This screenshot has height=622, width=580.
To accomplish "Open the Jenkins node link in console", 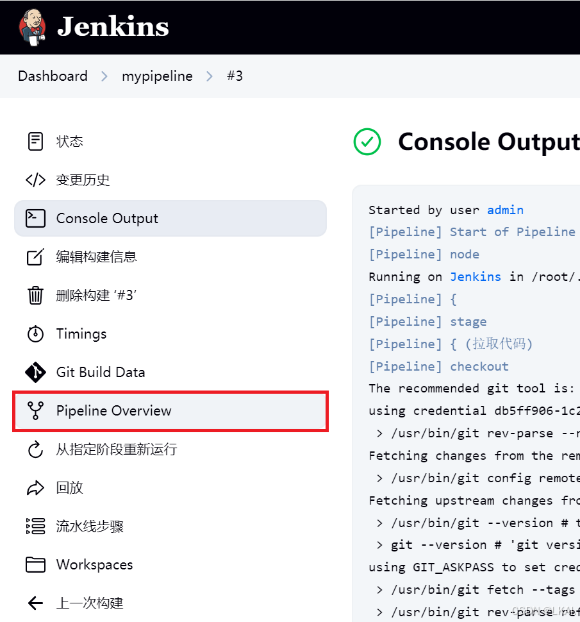I will click(475, 276).
